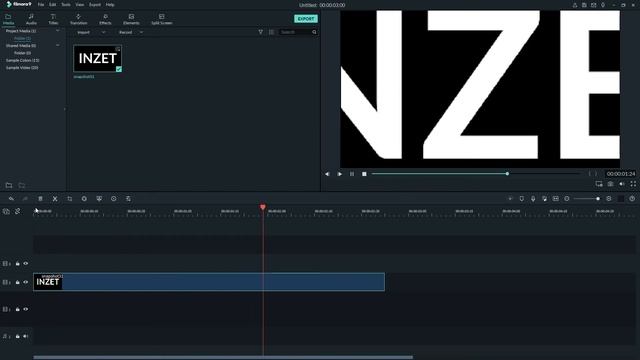
Task: Click the preview quality display settings icon
Action: (599, 184)
